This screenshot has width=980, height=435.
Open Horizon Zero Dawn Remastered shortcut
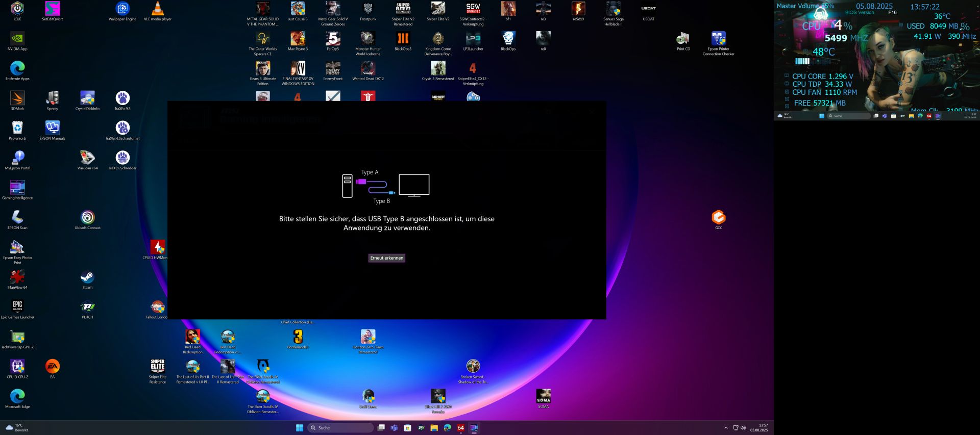click(368, 342)
